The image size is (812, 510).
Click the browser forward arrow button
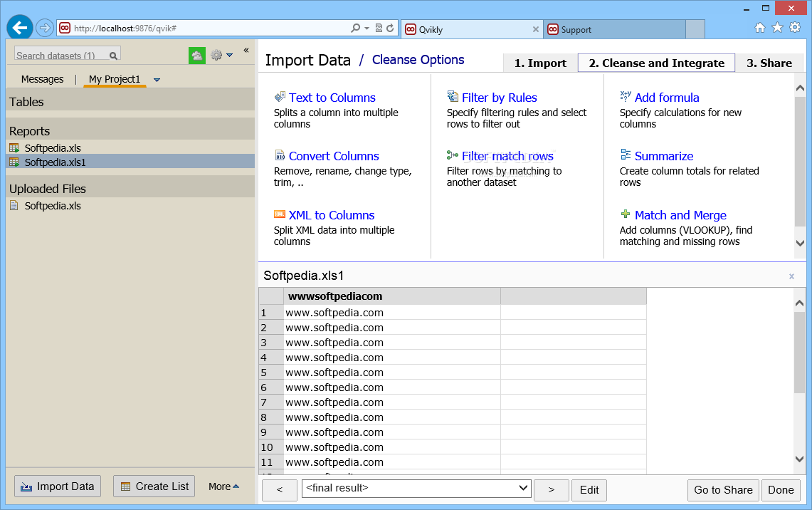pos(45,28)
